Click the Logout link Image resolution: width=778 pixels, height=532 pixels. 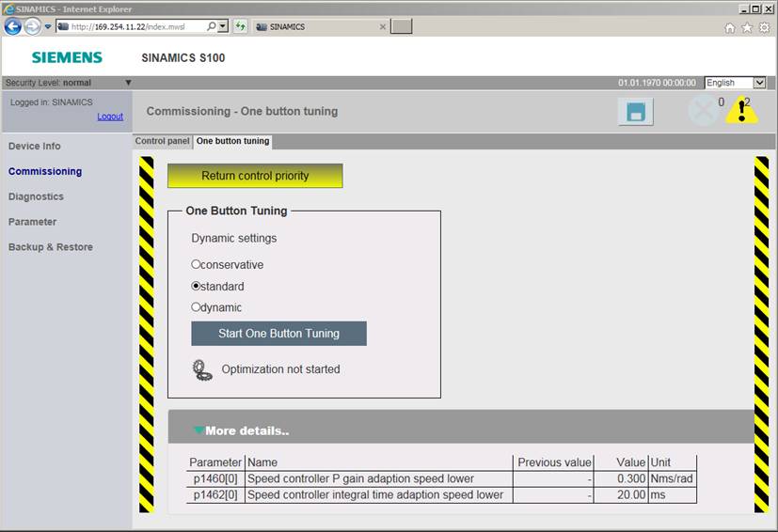pyautogui.click(x=110, y=117)
